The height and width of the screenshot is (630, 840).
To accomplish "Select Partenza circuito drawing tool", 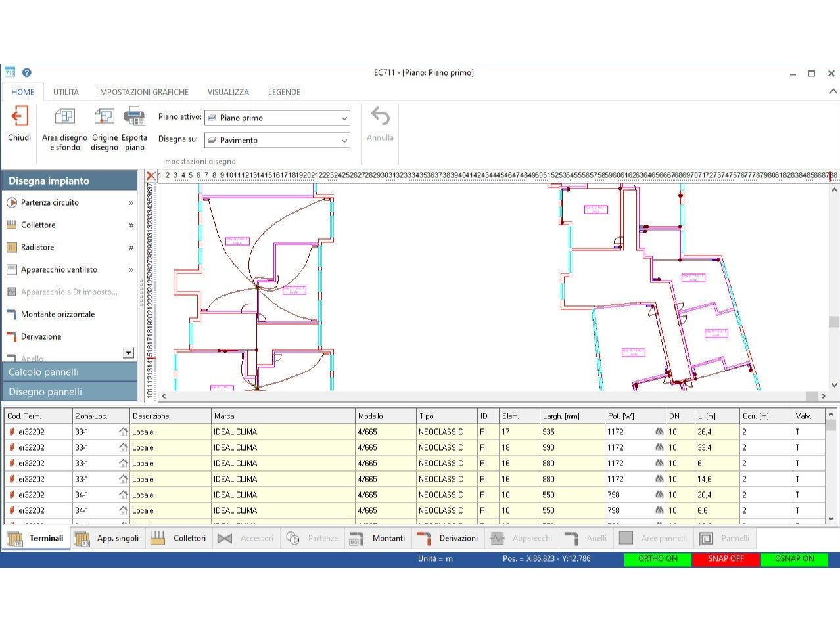I will tap(49, 203).
